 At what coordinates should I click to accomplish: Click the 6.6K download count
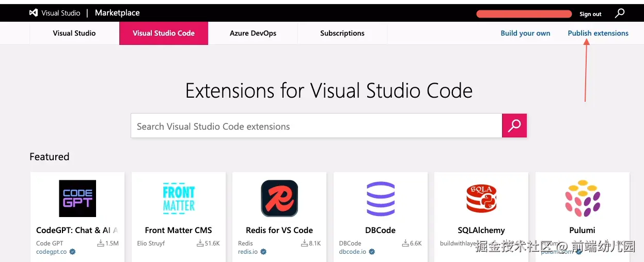tap(416, 243)
